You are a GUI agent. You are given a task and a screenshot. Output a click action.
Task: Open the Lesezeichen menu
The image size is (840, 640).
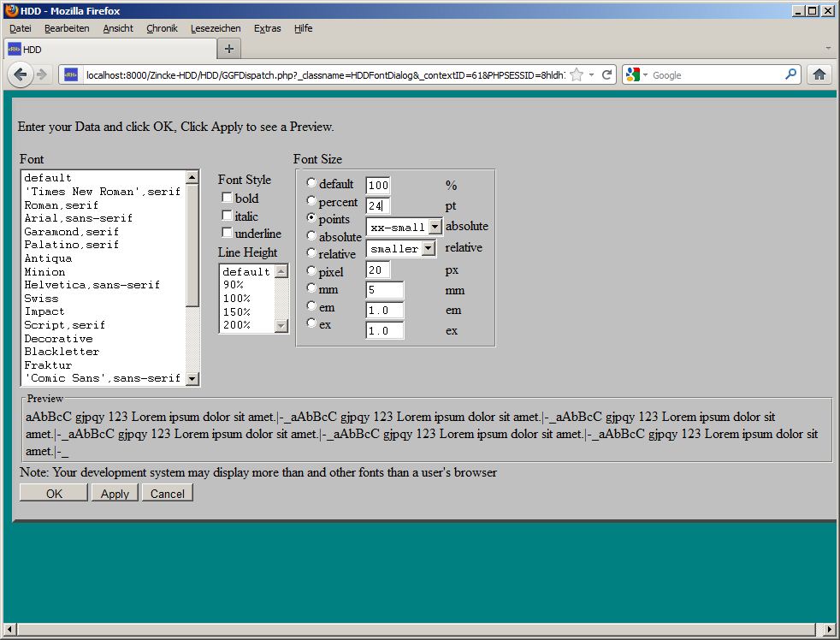216,28
